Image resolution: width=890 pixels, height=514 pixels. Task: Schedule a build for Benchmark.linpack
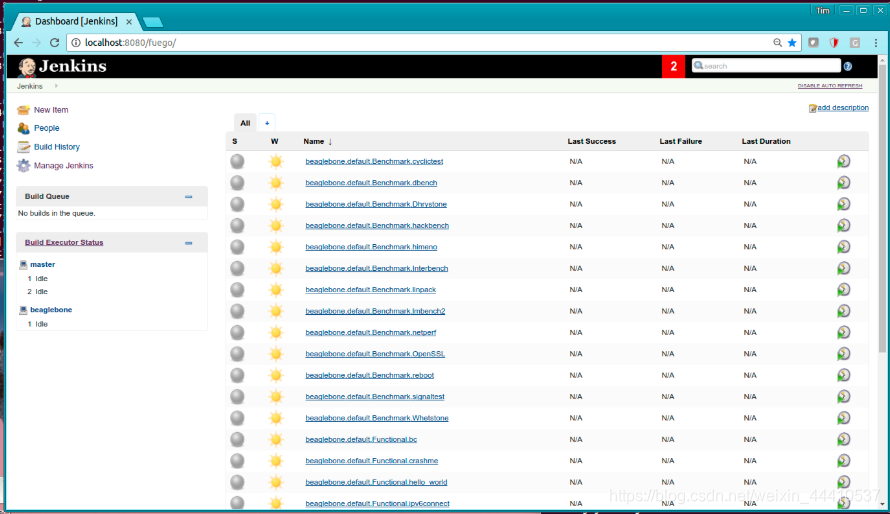coord(843,289)
